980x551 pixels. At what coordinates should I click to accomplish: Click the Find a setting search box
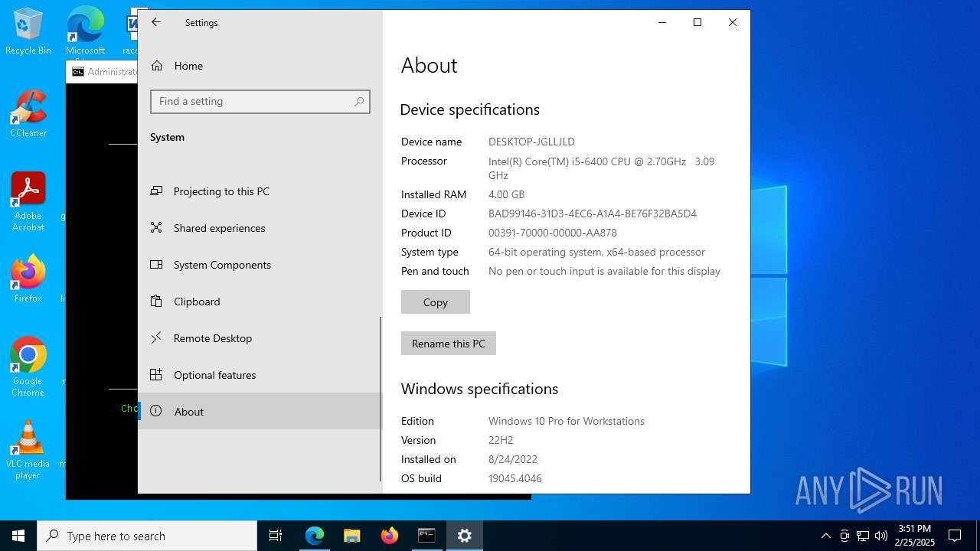pos(260,101)
